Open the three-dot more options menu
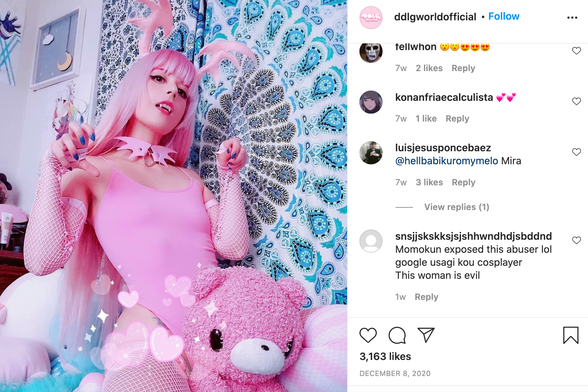 coord(572,17)
